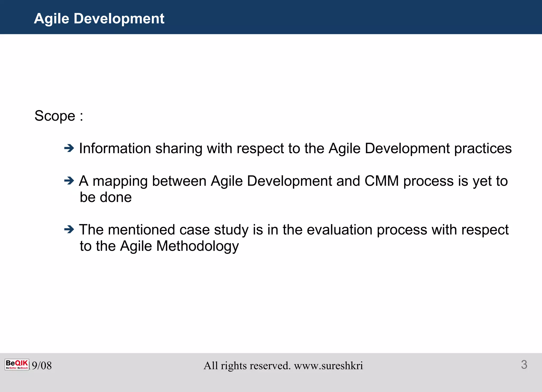Viewport: 542px width, 392px height.
Task: Click the 'be done' continuation line
Action: coord(106,197)
